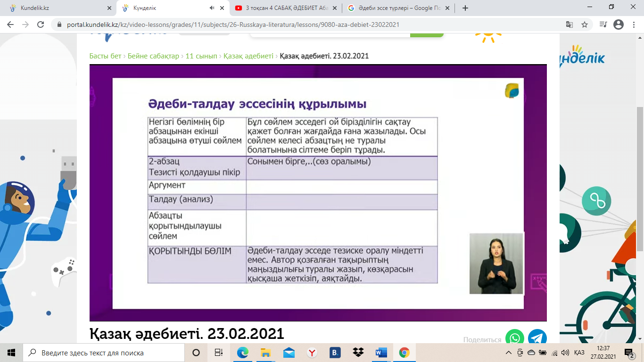Viewport: 644px width, 362px height.
Task: Share the lesson via WhatsApp icon
Action: (514, 338)
